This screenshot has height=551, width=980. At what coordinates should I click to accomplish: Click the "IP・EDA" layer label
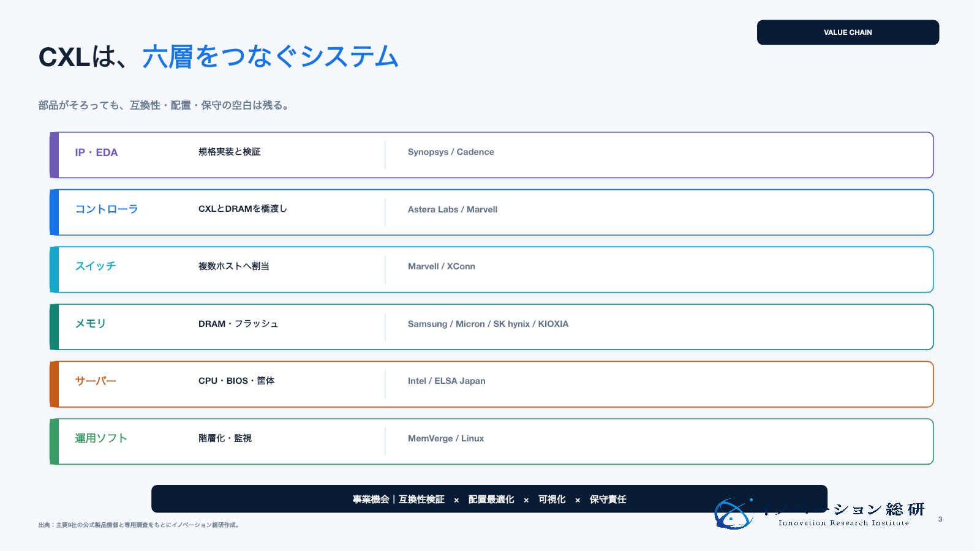pyautogui.click(x=96, y=152)
